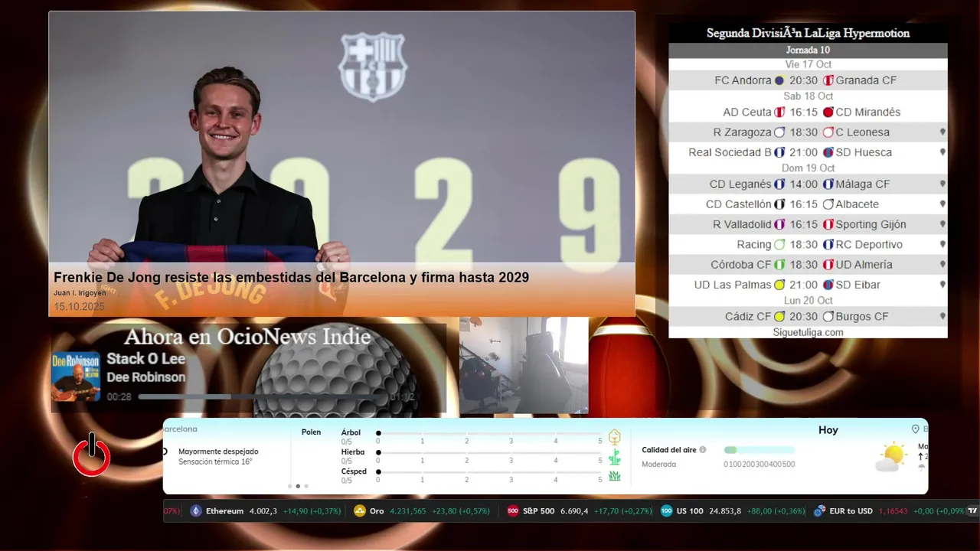Click the Sporting Gijón team name
The height and width of the screenshot is (551, 980).
(871, 224)
